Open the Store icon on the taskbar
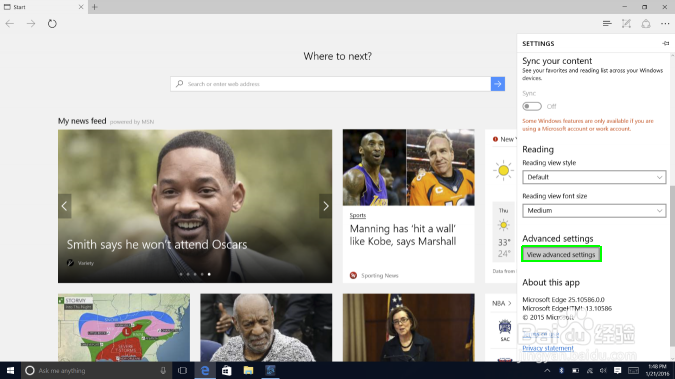Screen dimensions: 675x379 tap(226, 370)
